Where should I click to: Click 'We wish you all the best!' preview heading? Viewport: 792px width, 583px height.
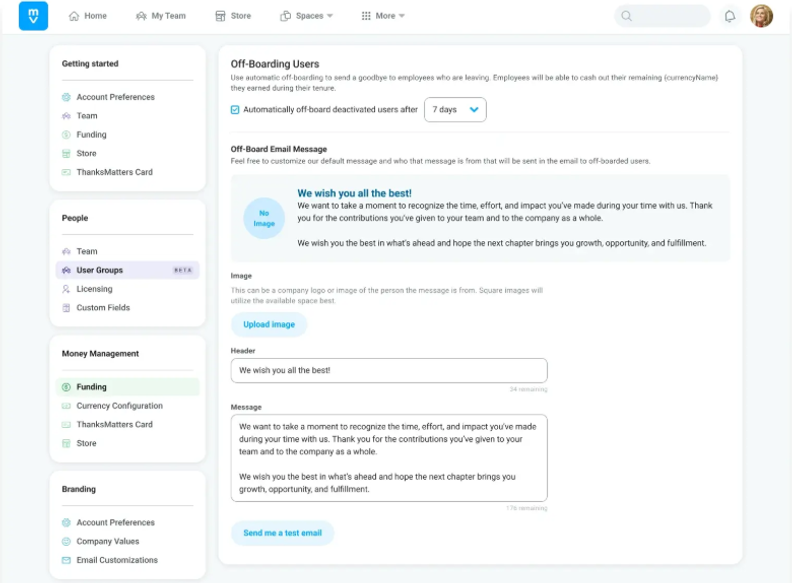pyautogui.click(x=354, y=193)
